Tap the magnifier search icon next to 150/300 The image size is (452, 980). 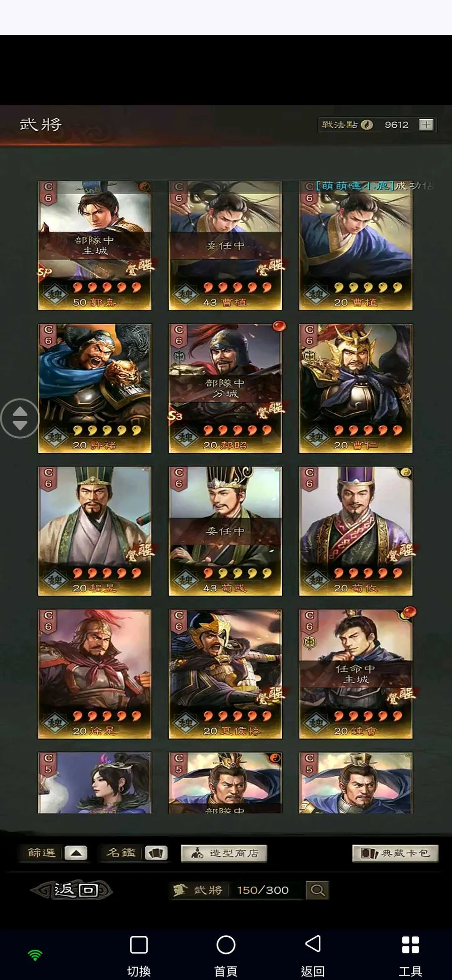[x=317, y=890]
